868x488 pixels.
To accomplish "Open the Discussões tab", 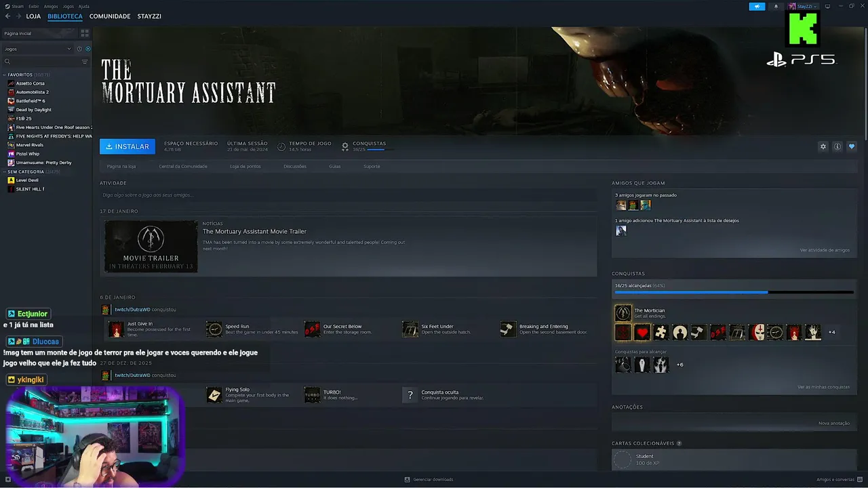I will (295, 166).
